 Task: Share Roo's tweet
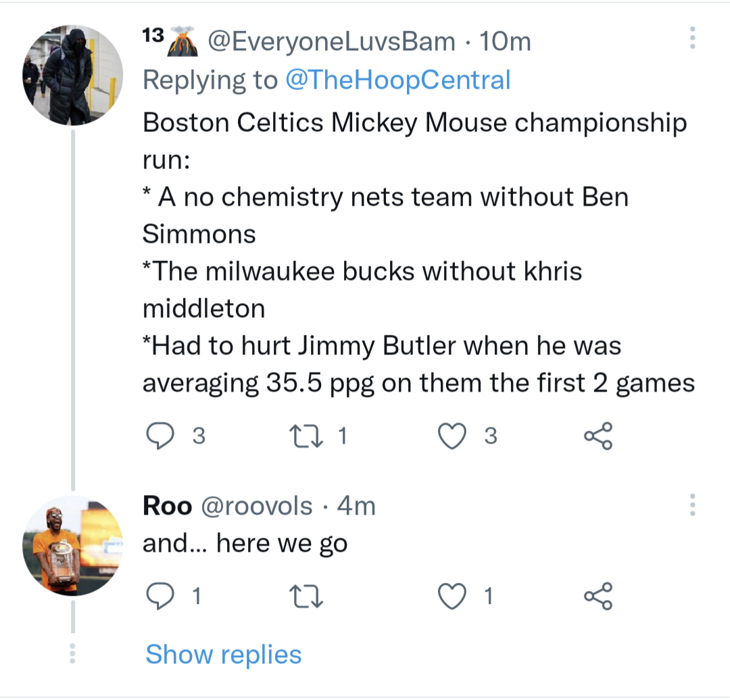[598, 596]
